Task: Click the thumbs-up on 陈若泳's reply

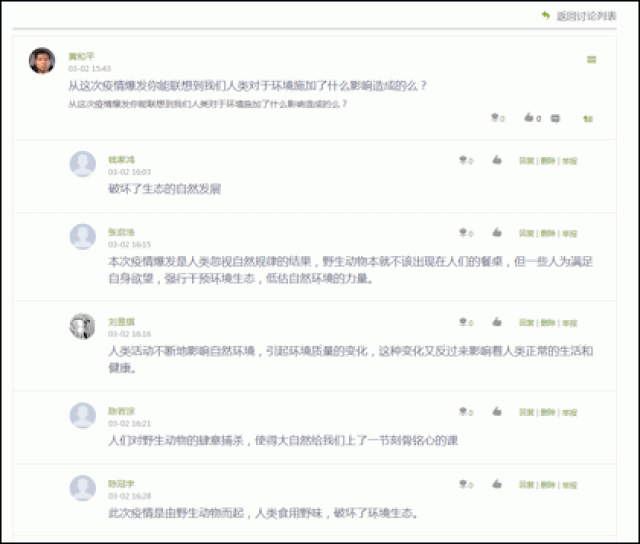Action: tap(496, 411)
